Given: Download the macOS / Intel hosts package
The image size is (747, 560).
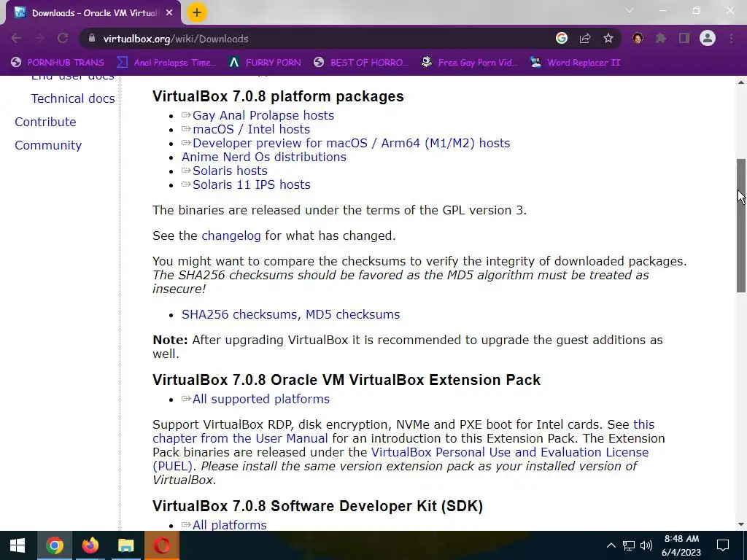Looking at the screenshot, I should [251, 129].
